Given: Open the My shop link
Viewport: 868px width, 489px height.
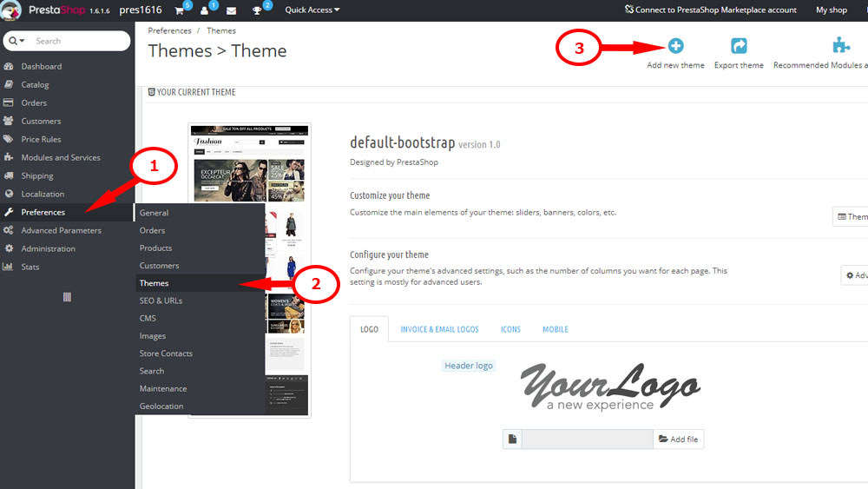Looking at the screenshot, I should pyautogui.click(x=832, y=10).
